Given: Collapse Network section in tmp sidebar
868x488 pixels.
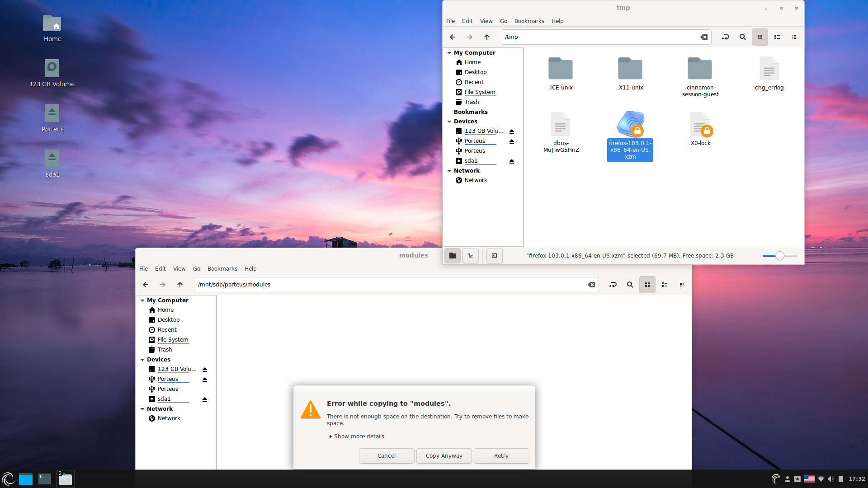Looking at the screenshot, I should 449,171.
